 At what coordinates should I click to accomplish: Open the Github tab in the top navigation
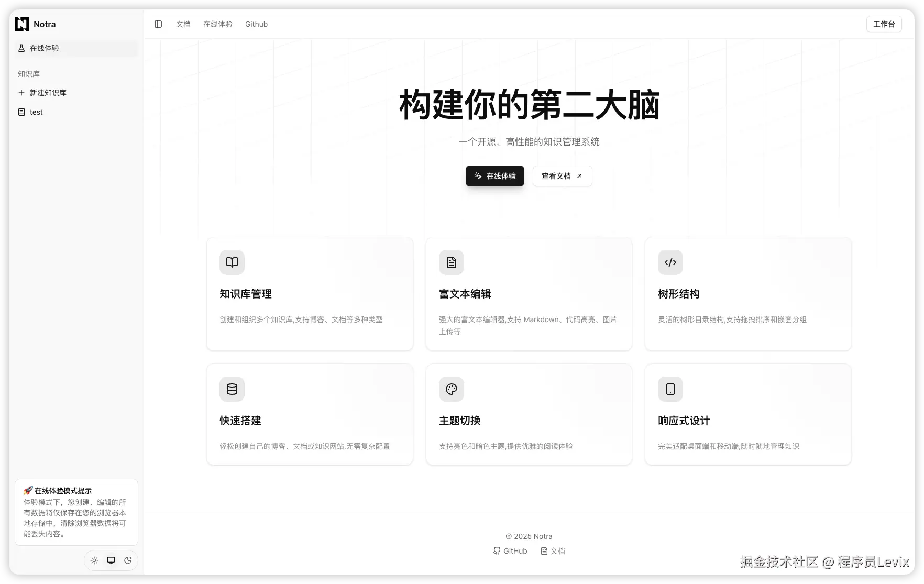point(256,24)
